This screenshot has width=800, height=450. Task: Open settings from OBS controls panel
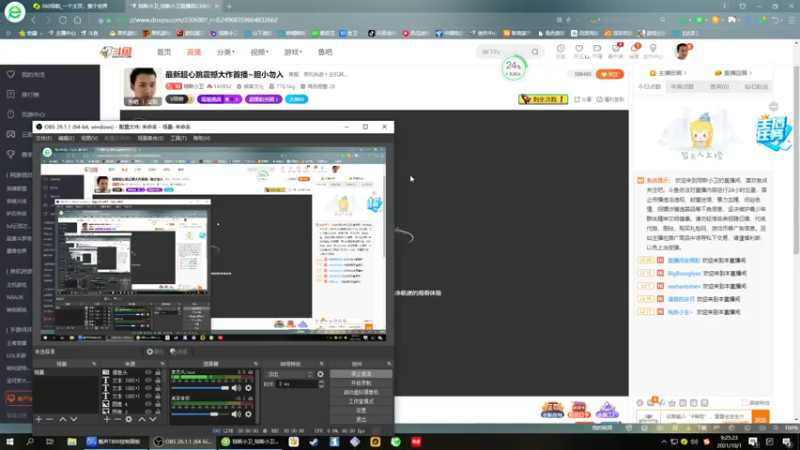[361, 410]
